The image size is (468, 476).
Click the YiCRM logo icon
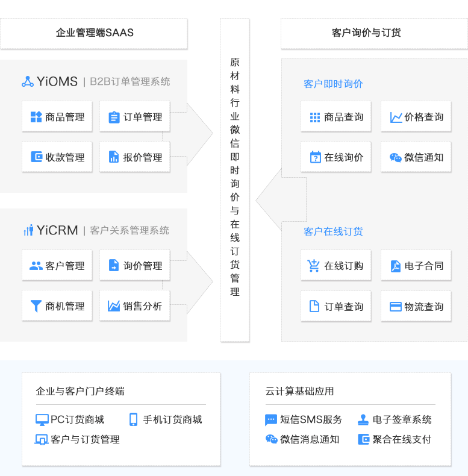pos(28,230)
